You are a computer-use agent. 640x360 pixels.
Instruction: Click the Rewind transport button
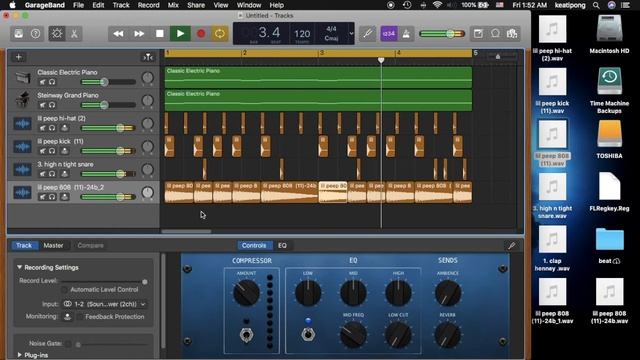(118, 33)
